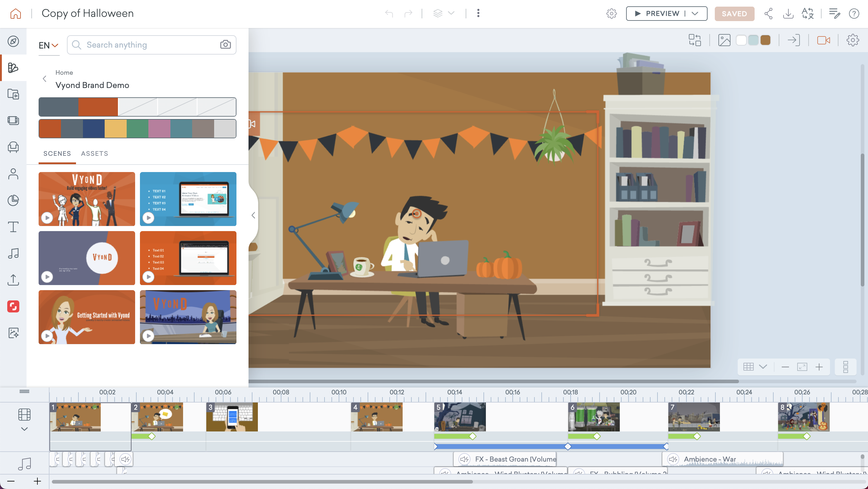
Task: Open the Characters sidebar tab
Action: point(13,174)
